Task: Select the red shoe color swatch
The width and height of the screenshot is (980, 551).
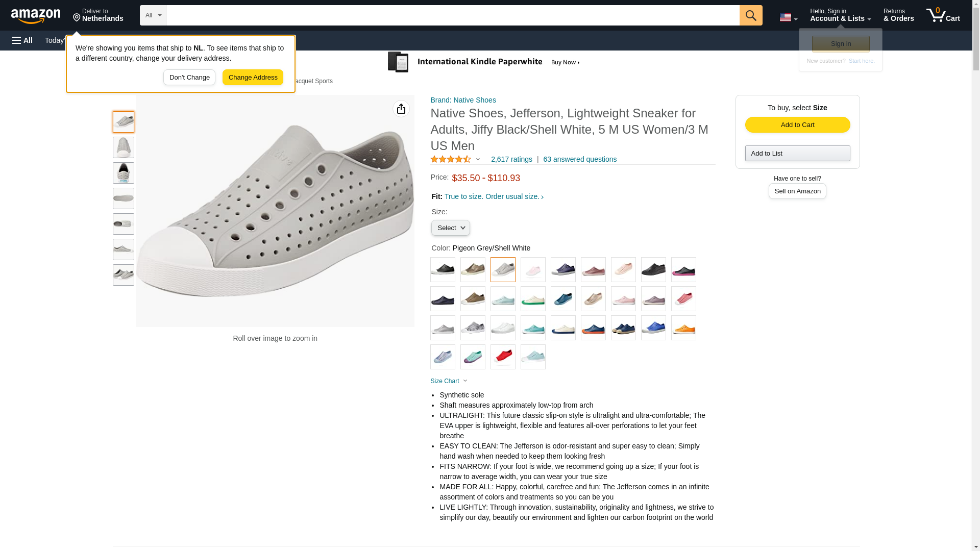Action: (503, 357)
